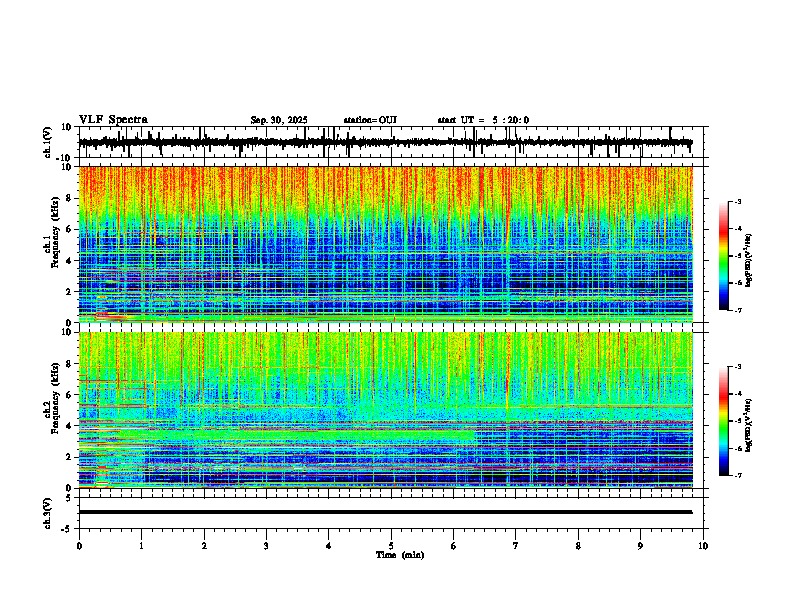The height and width of the screenshot is (612, 792).
Task: Click the "VLF Spectra" plot title
Action: [113, 120]
